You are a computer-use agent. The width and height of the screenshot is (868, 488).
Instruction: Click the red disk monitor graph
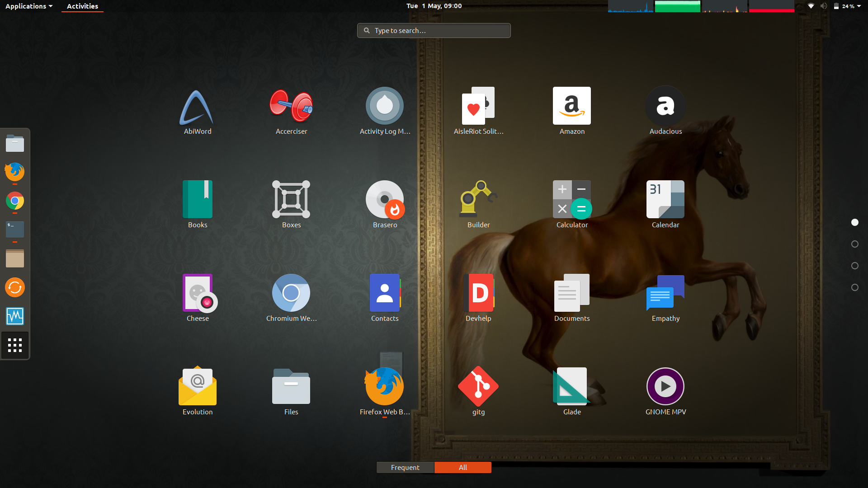coord(772,6)
